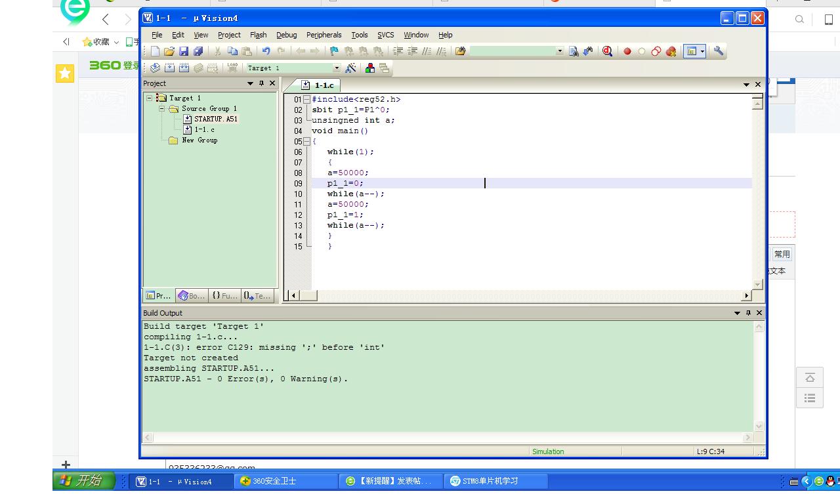
Task: Insert breakpoint with red dot icon
Action: [x=627, y=51]
